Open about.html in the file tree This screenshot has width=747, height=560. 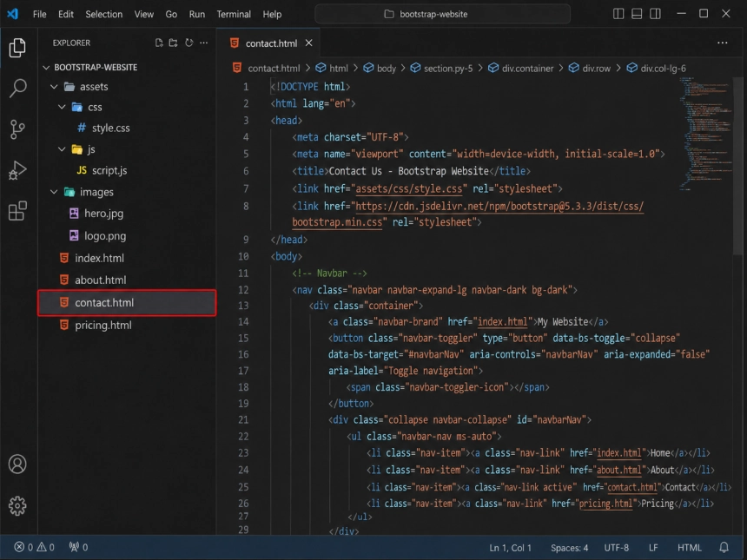point(127,280)
